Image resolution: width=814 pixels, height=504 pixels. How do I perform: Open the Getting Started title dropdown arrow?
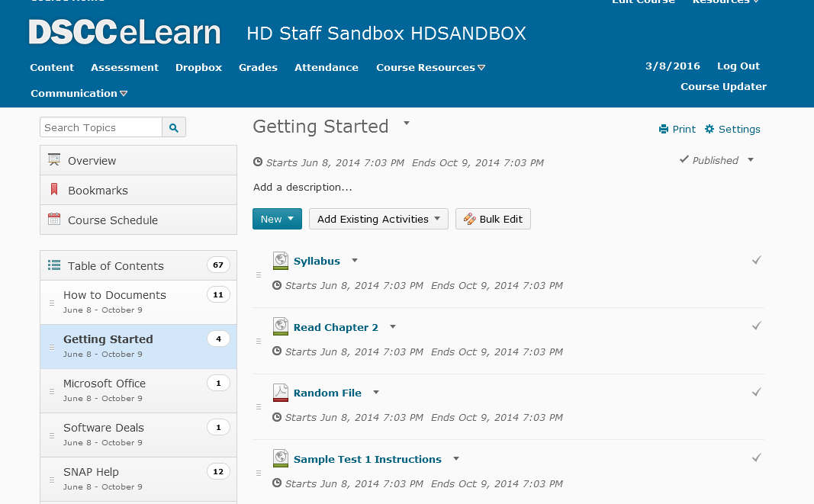tap(407, 124)
